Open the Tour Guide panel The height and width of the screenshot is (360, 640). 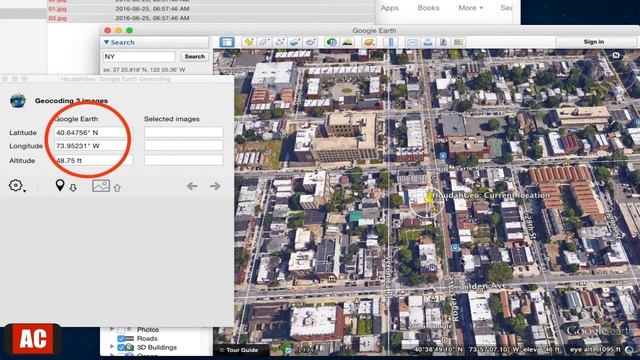[x=239, y=350]
